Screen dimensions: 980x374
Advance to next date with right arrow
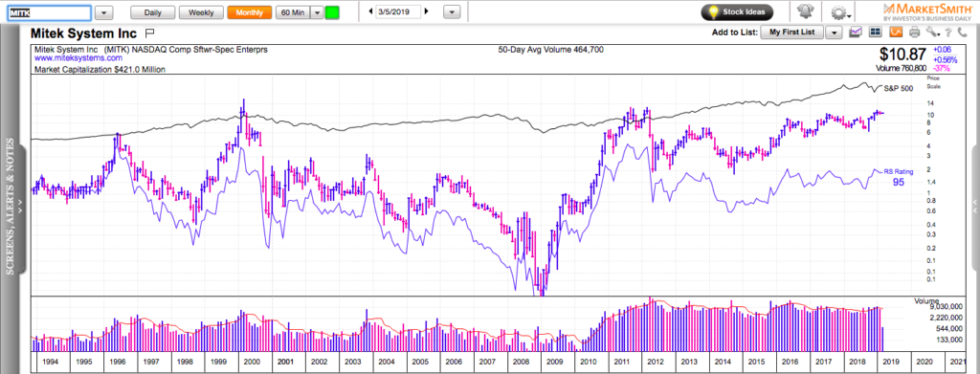426,11
